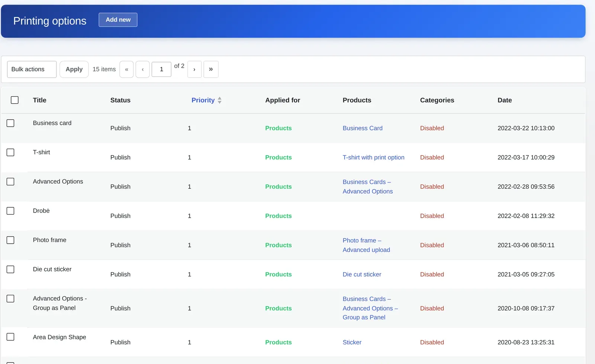The image size is (595, 364).
Task: Open the Business Card product link
Action: (363, 128)
